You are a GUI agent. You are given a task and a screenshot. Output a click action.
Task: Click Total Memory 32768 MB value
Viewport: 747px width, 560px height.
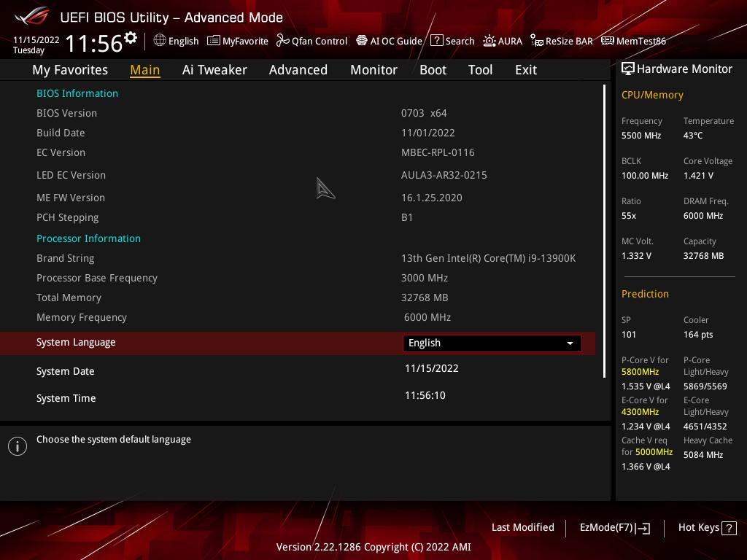[425, 297]
